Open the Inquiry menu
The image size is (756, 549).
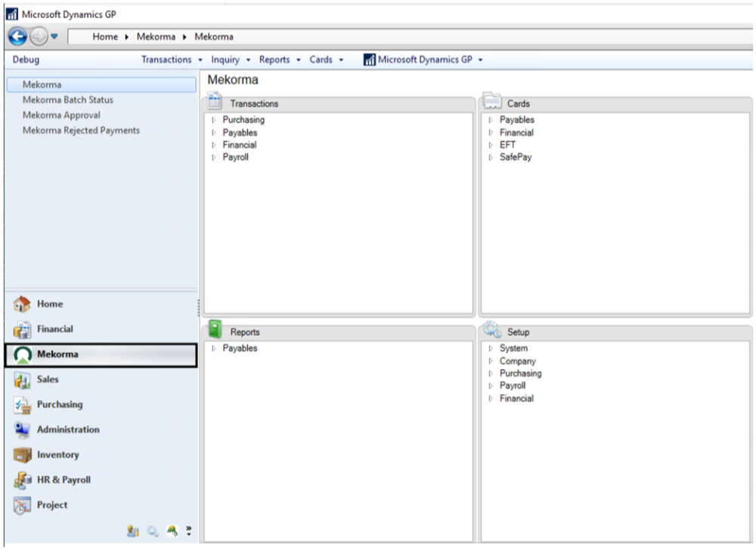[231, 60]
